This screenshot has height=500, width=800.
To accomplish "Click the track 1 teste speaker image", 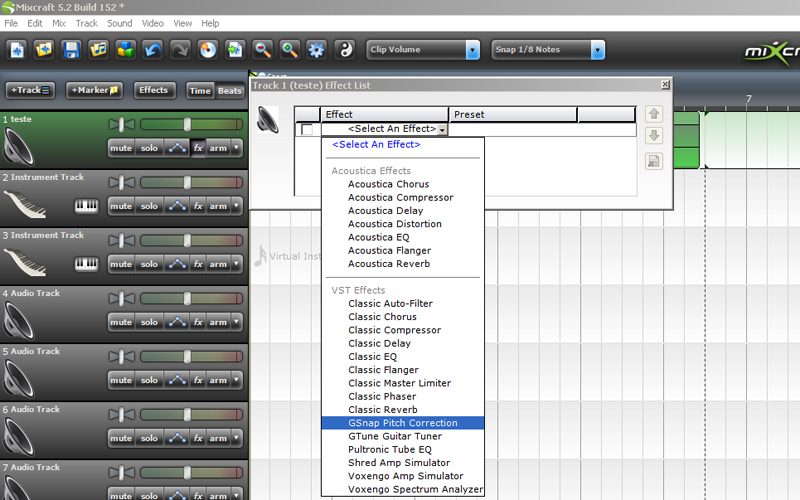I will [x=18, y=146].
